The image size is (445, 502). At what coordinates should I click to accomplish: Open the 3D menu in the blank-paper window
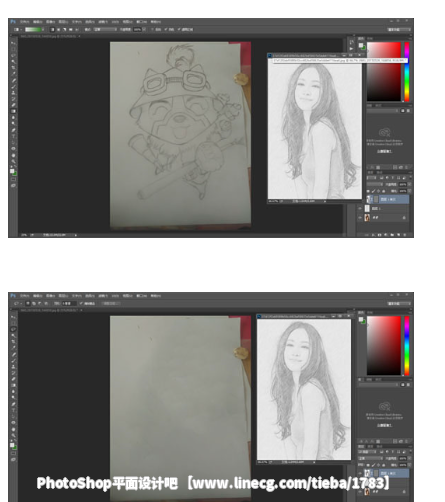coord(115,295)
